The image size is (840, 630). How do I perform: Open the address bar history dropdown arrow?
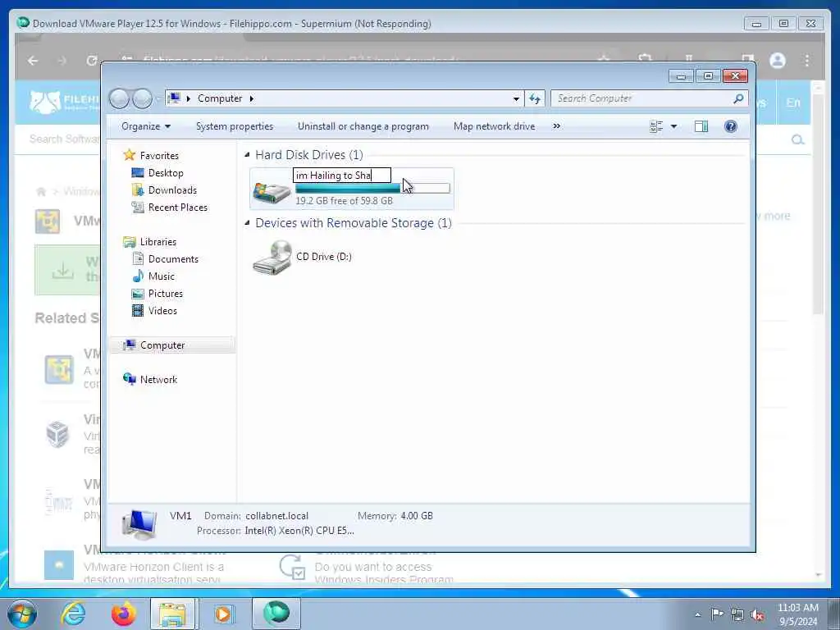click(516, 98)
